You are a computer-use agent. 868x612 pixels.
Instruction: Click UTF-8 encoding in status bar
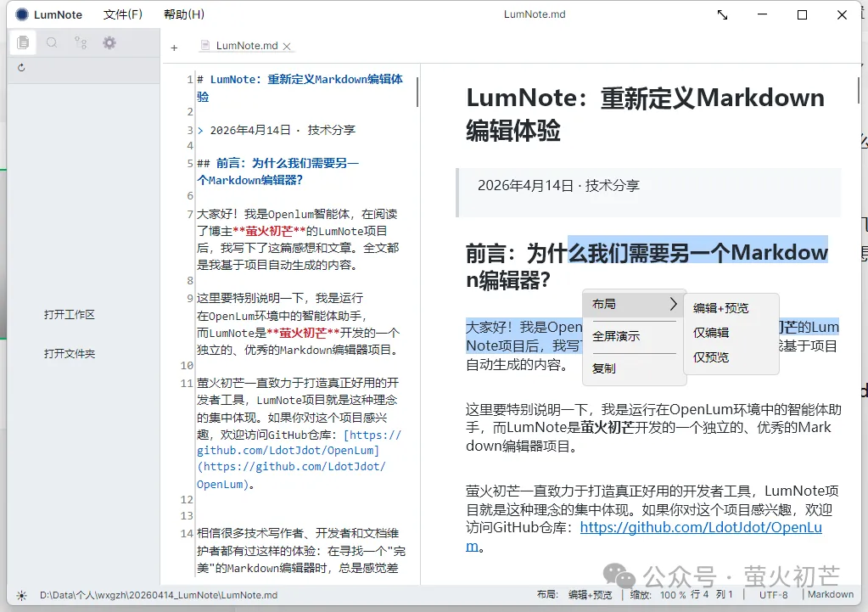[773, 595]
